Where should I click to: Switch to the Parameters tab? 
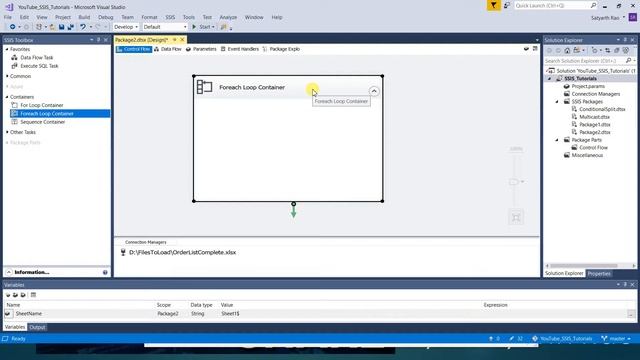coord(201,49)
